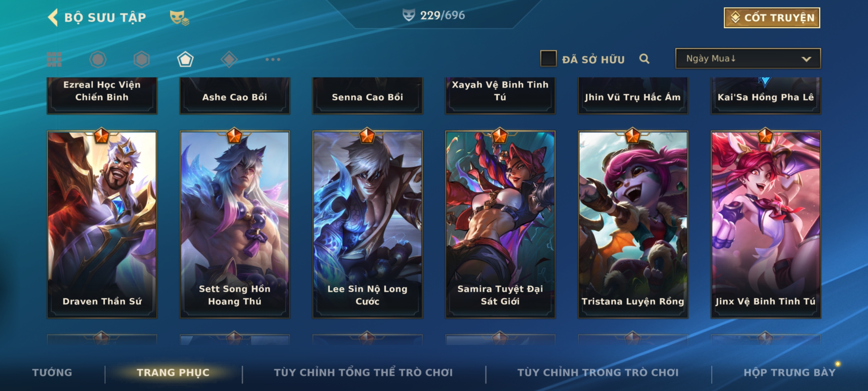Expand the Ngày Mua sort dropdown
The width and height of the screenshot is (868, 391).
click(x=748, y=58)
